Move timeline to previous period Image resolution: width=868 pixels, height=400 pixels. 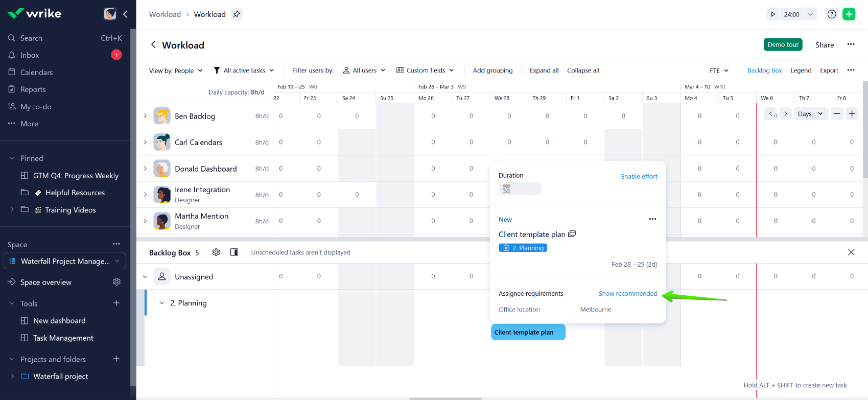770,114
